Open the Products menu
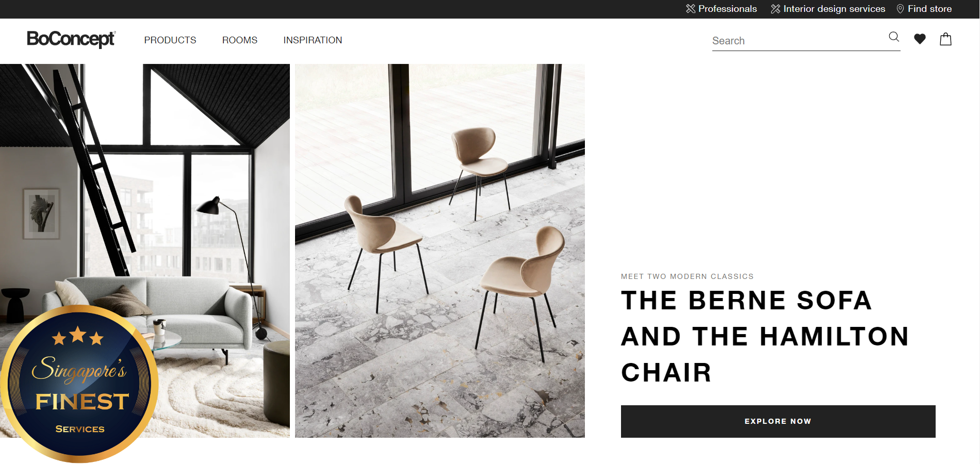The image size is (980, 464). (x=170, y=40)
